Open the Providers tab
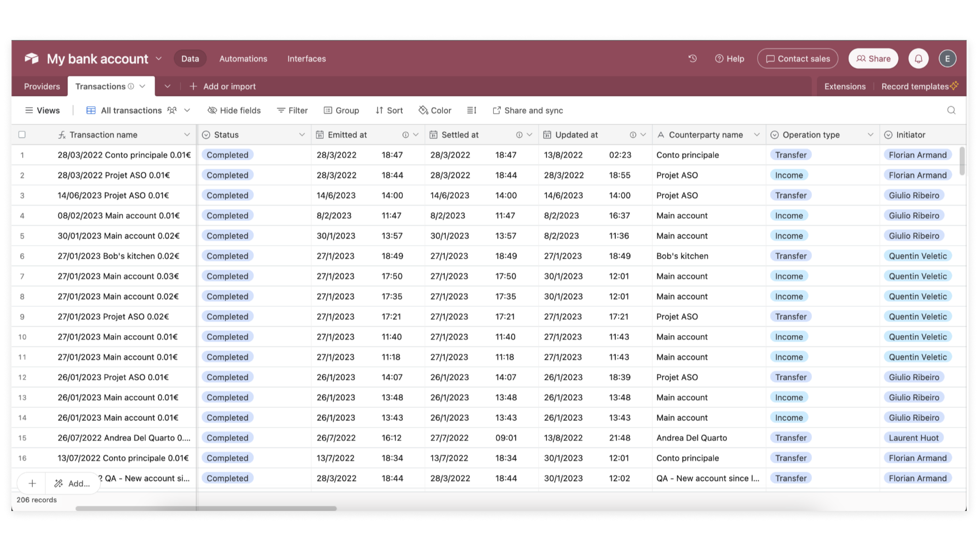The height and width of the screenshot is (551, 980). 42,86
